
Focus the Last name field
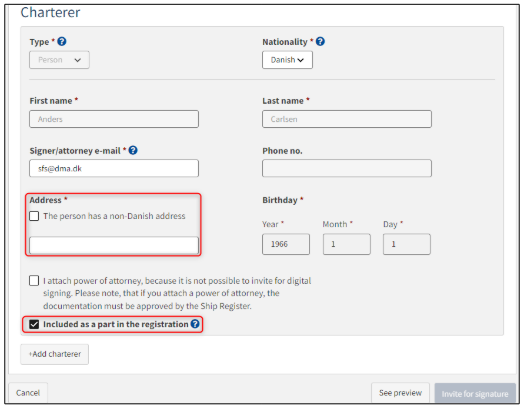(x=347, y=119)
